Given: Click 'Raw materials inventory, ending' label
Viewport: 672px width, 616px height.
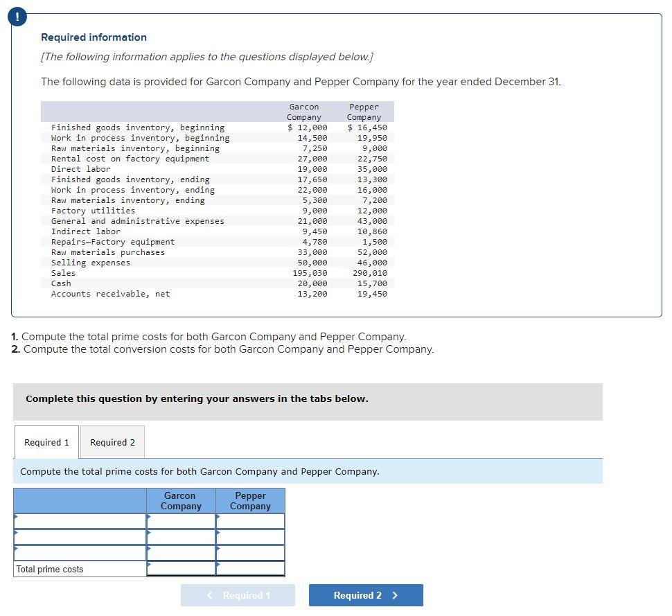Looking at the screenshot, I should click(x=127, y=200).
